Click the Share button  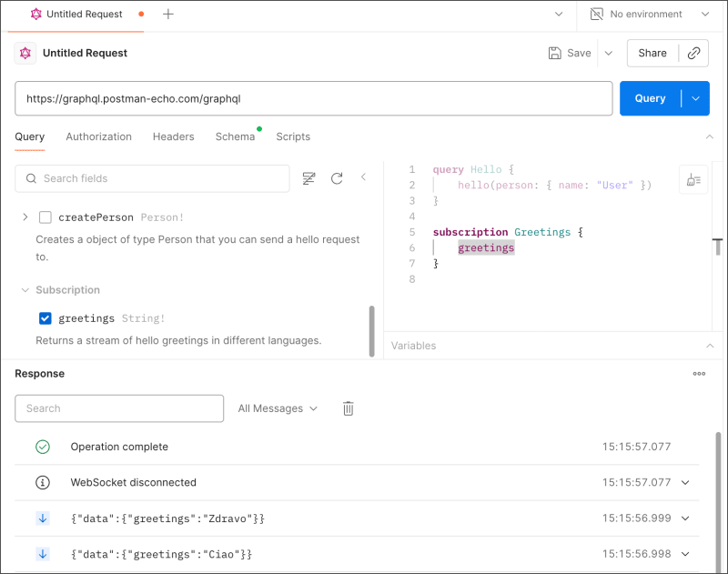[x=652, y=53]
